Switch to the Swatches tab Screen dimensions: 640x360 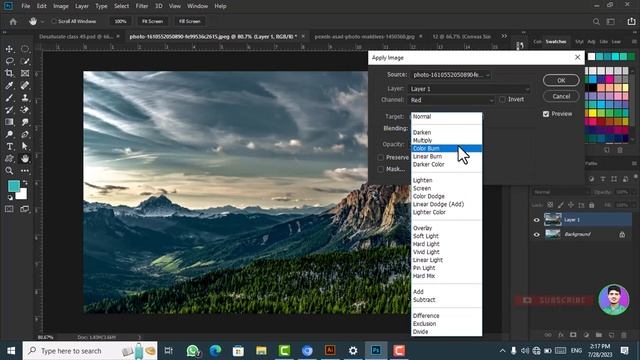[x=556, y=42]
